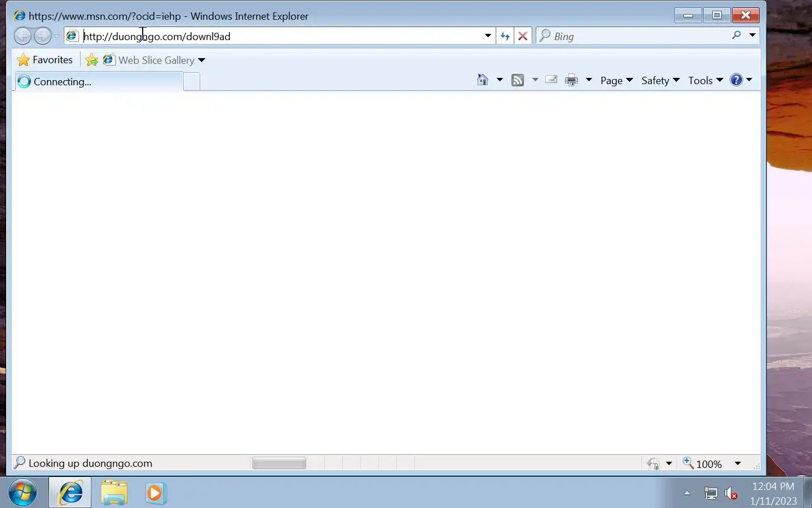This screenshot has height=508, width=812.
Task: Click the Print icon
Action: 572,80
